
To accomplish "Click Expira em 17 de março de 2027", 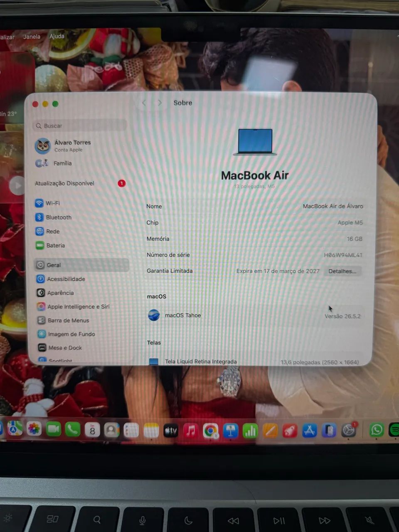I will (x=278, y=271).
